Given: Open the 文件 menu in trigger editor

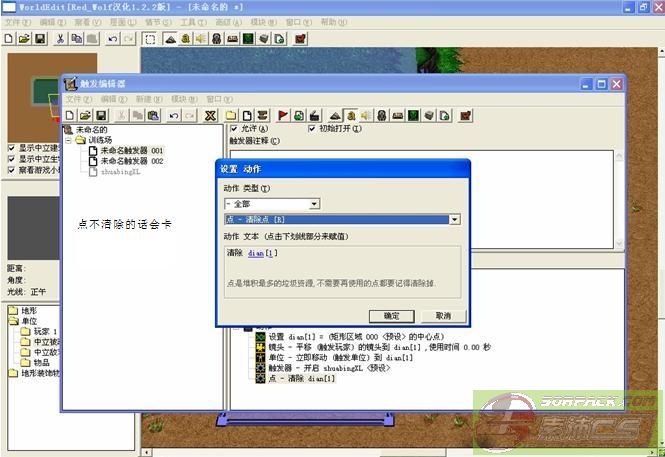Looking at the screenshot, I should [x=79, y=100].
